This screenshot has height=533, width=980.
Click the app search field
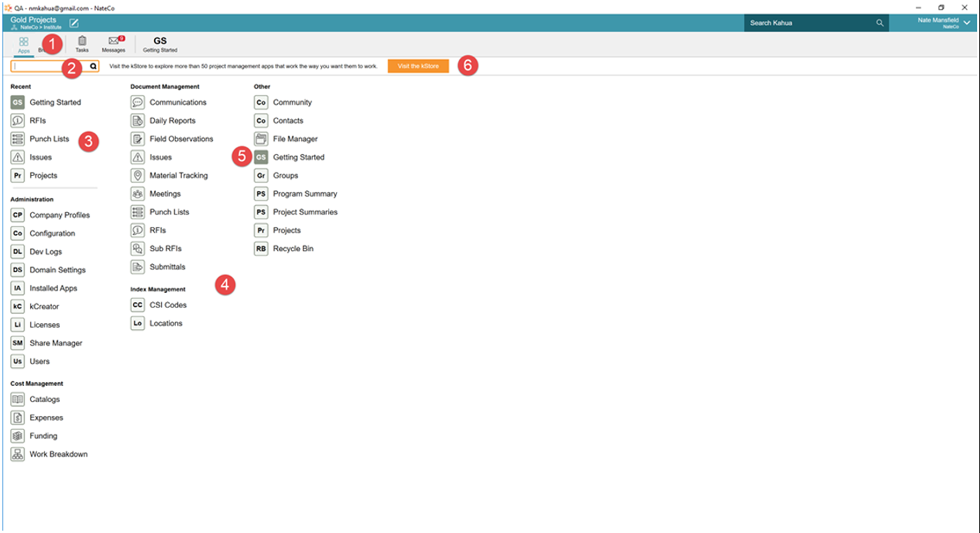[x=50, y=66]
